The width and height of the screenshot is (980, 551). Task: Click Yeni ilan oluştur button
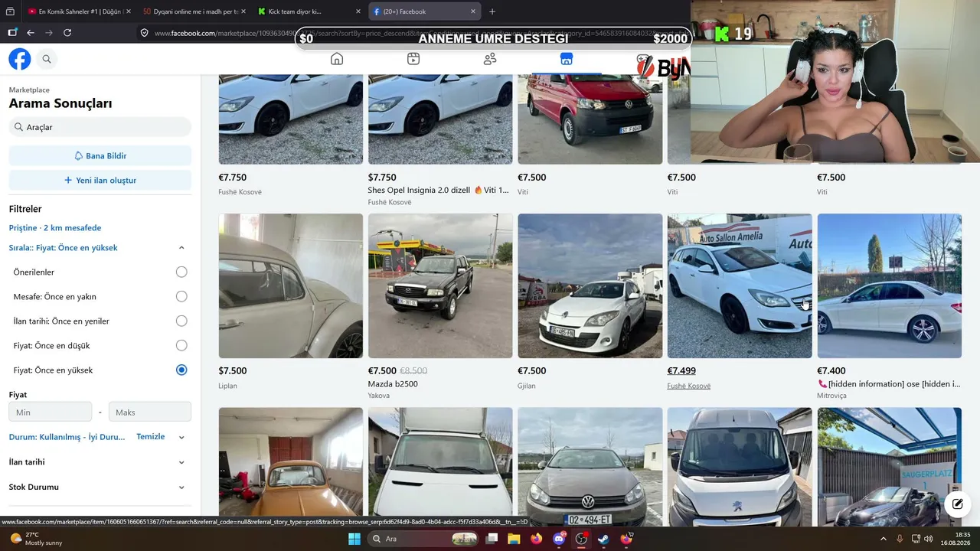(x=100, y=180)
